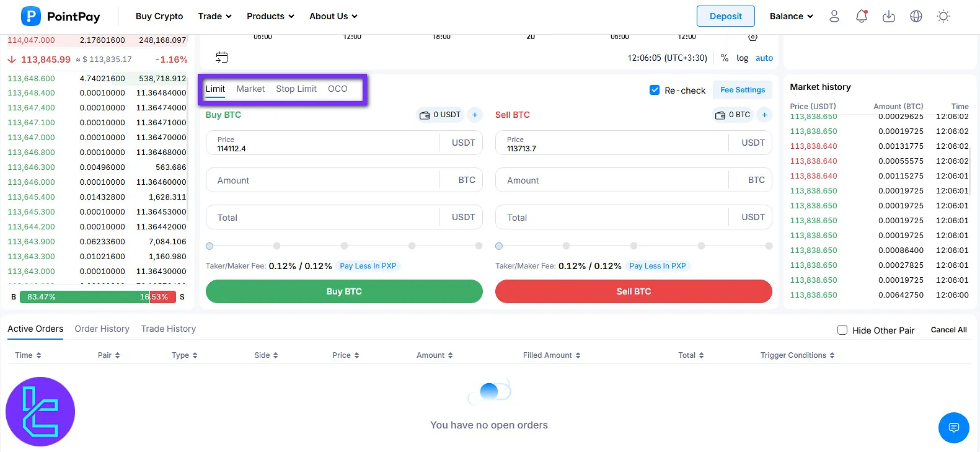980x452 pixels.
Task: Switch to the Active Orders tab
Action: click(x=35, y=329)
